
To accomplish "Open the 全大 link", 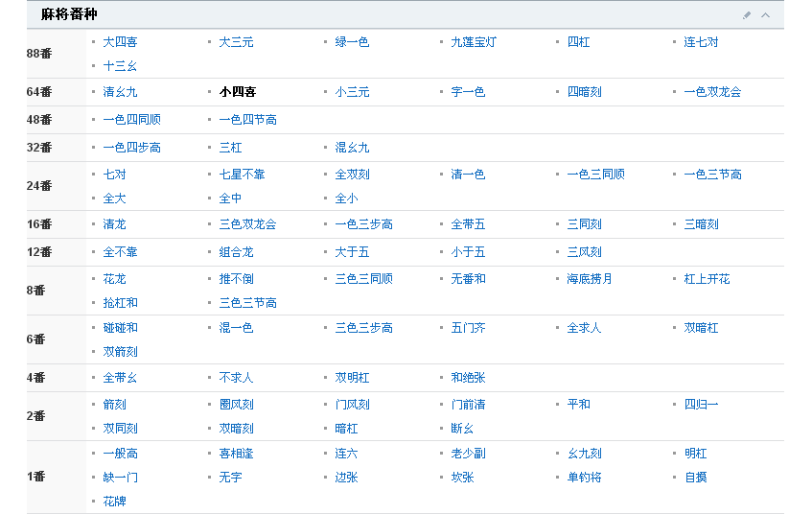I will pyautogui.click(x=114, y=198).
